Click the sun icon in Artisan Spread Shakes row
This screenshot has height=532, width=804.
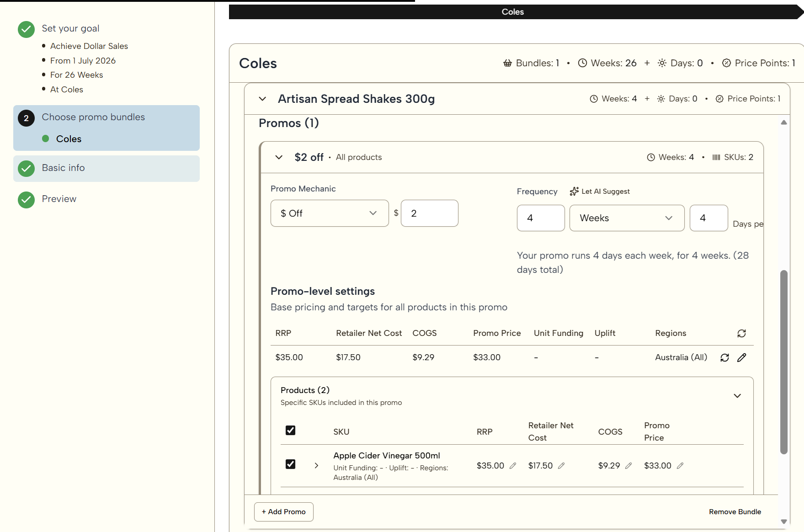coord(661,99)
